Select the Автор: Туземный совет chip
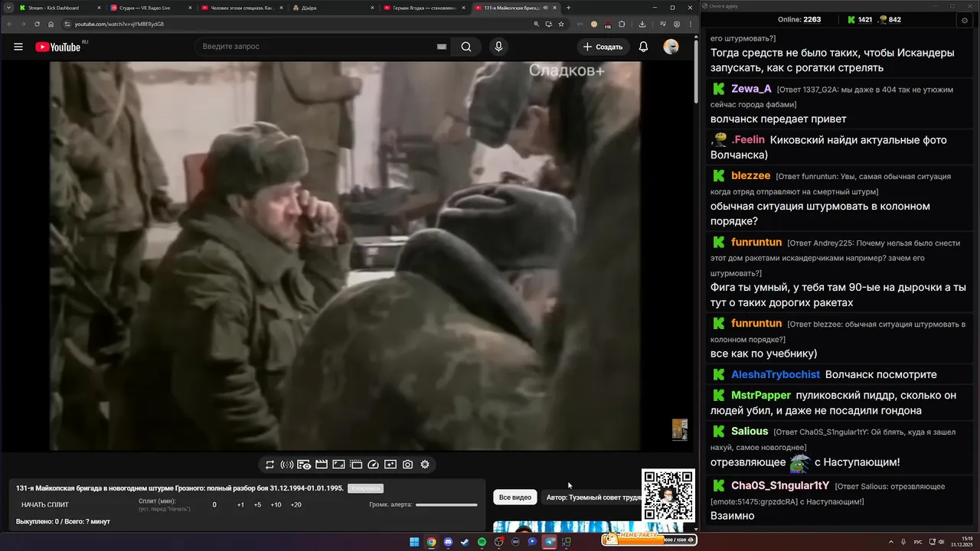The image size is (980, 551). coord(593,497)
